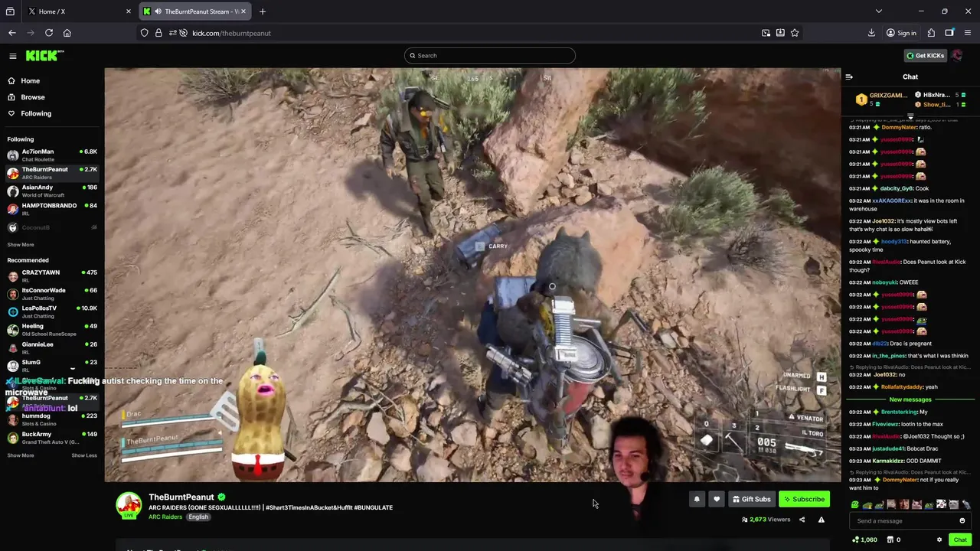The image size is (980, 551).
Task: Click the 1,060 channel points icon
Action: point(865,540)
